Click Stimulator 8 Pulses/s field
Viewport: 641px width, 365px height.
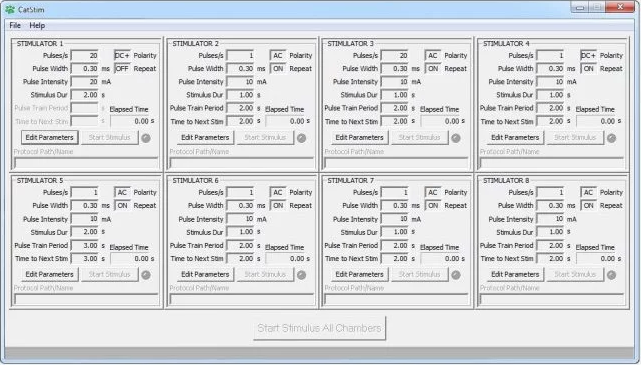click(550, 192)
